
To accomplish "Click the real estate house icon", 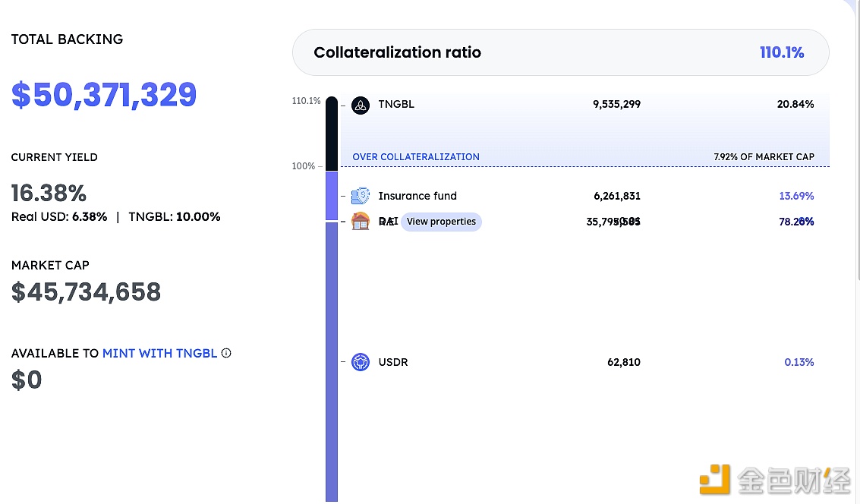I will [x=361, y=221].
